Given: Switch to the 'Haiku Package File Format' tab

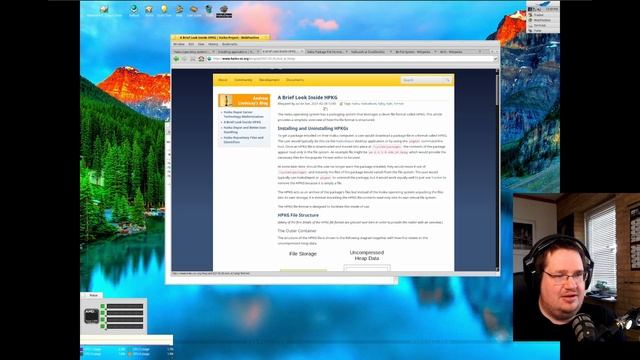Looking at the screenshot, I should (x=327, y=52).
